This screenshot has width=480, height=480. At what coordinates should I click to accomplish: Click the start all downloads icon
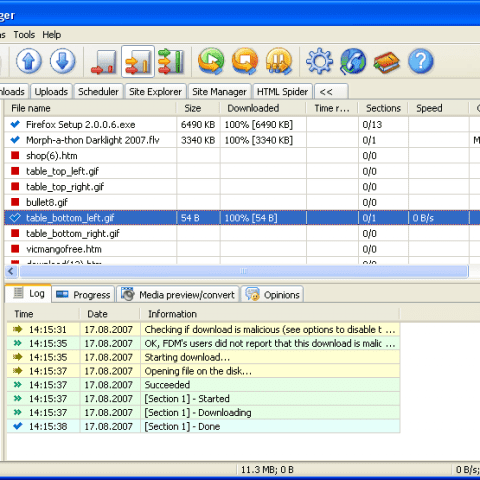point(211,61)
